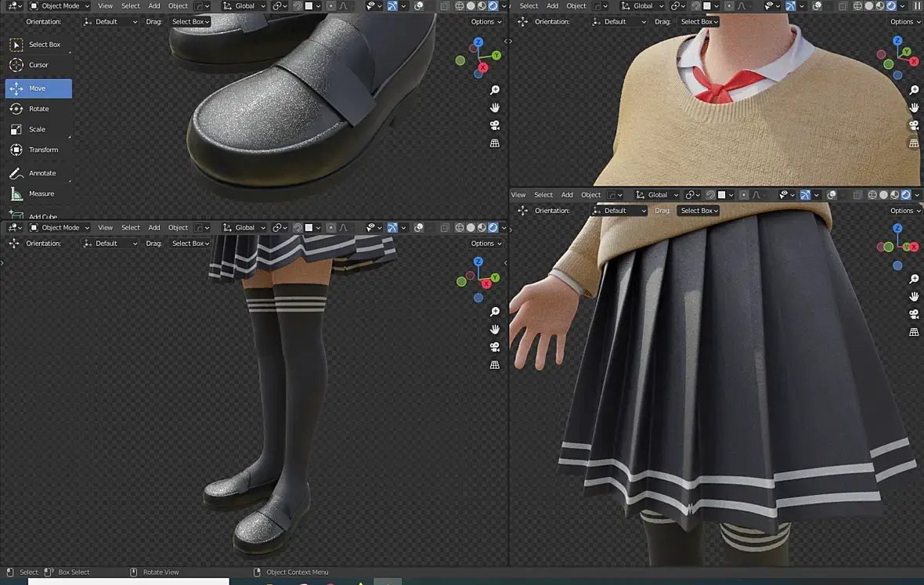Open editor type menu in legs viewport header

15,228
